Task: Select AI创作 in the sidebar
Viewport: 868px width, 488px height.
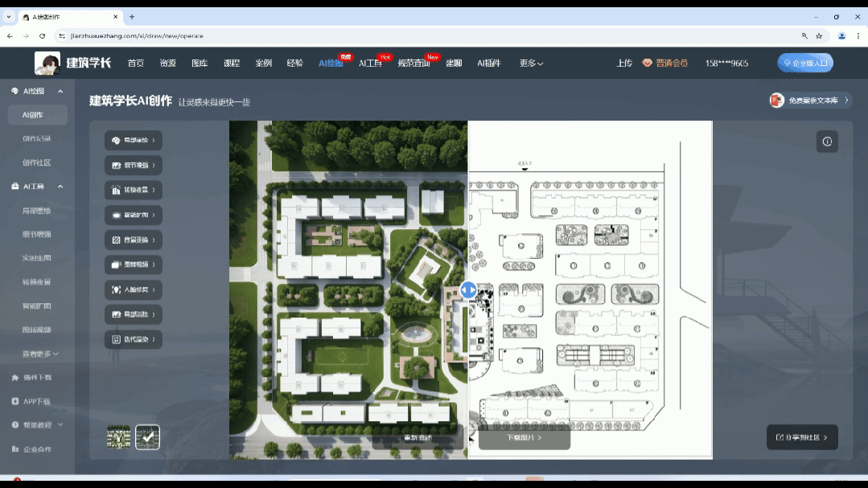Action: [x=38, y=115]
